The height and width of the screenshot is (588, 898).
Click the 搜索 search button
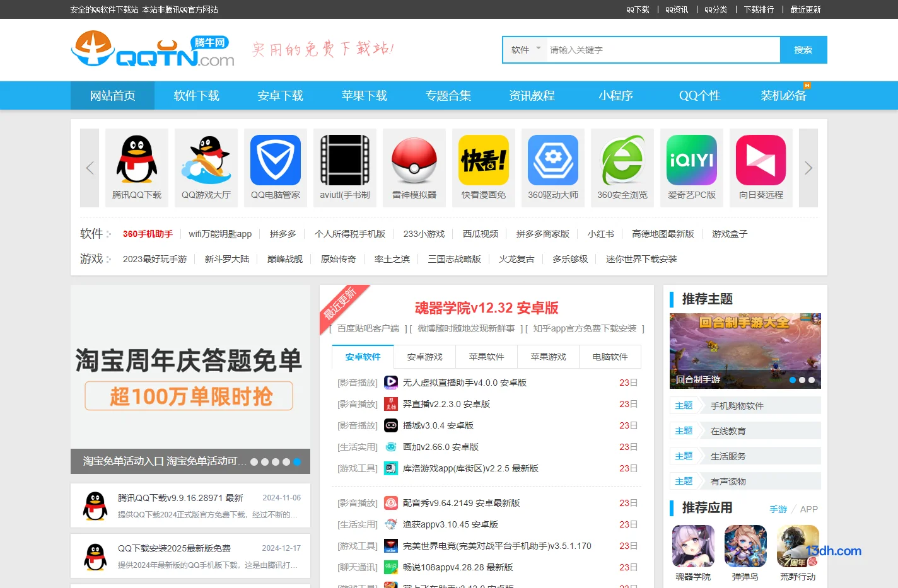click(803, 50)
